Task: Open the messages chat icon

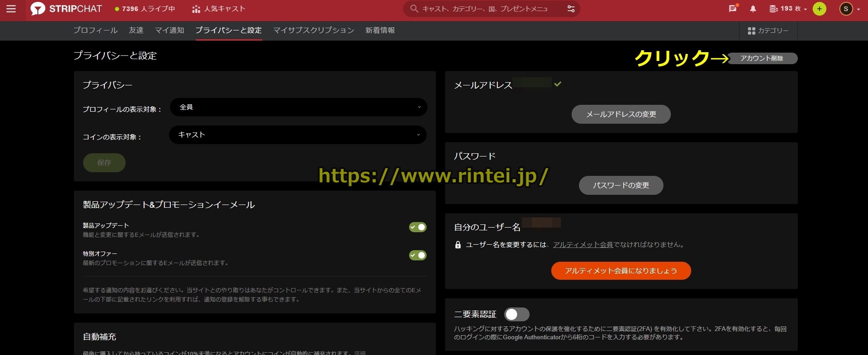Action: click(732, 9)
